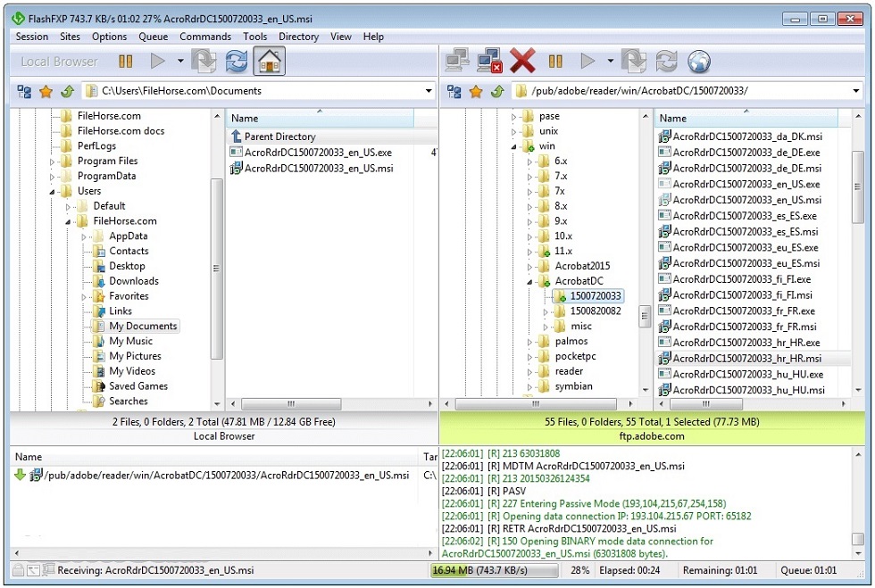Pause the local pane transfer
The width and height of the screenshot is (875, 588).
click(x=126, y=61)
